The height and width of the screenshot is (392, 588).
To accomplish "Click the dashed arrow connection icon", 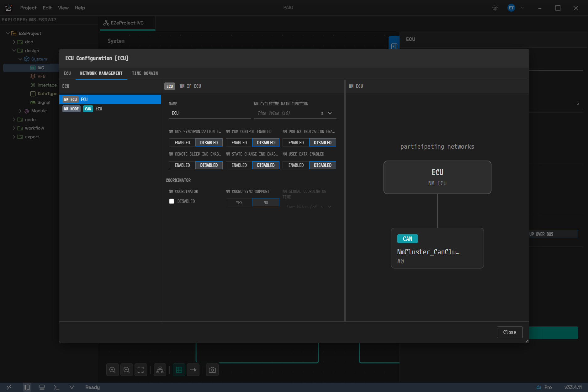I will 193,370.
